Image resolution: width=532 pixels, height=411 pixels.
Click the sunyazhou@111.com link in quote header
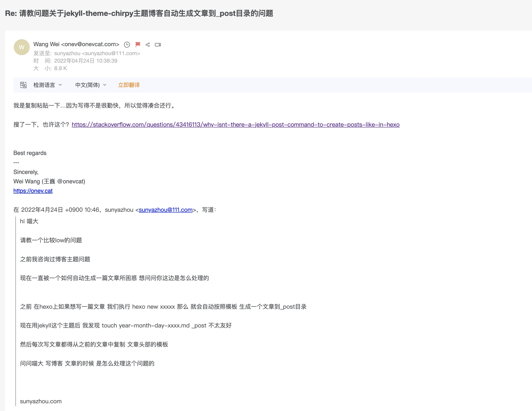[166, 210]
